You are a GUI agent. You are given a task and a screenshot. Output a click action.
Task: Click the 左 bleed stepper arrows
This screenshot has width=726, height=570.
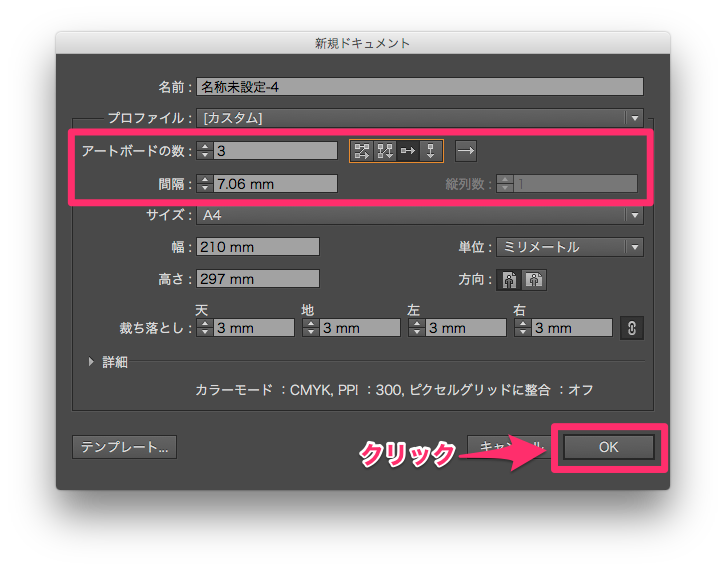417,328
